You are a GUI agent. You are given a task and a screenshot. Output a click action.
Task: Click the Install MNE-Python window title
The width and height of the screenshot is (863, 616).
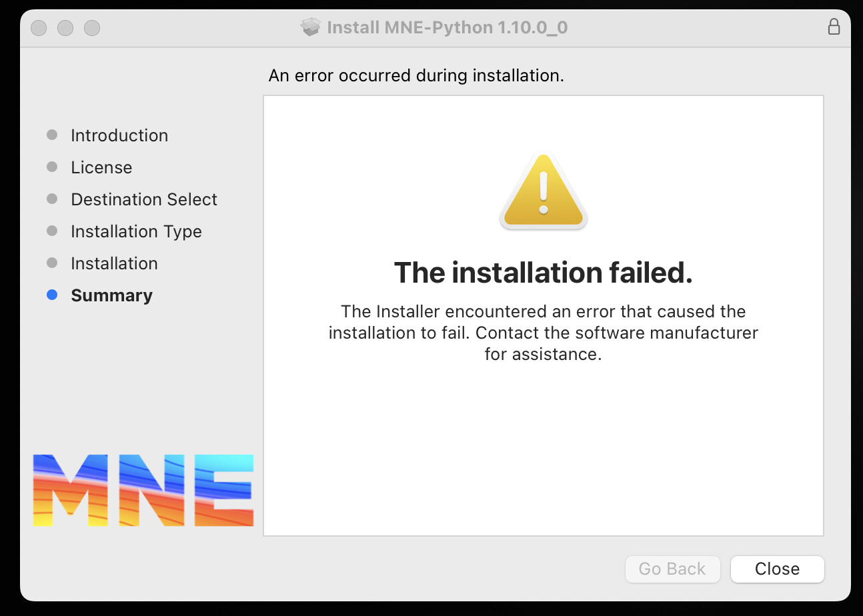coord(448,27)
